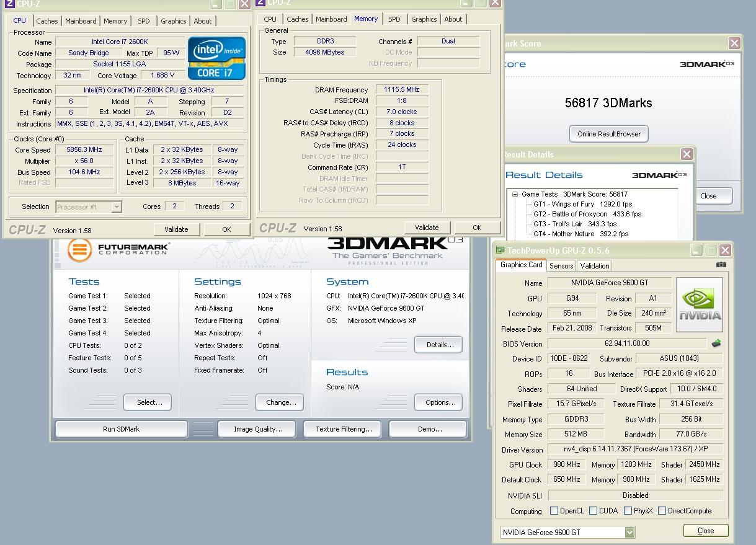The image size is (756, 545).
Task: Click the BIOS save chip icon in GPU-Z
Action: click(x=716, y=343)
